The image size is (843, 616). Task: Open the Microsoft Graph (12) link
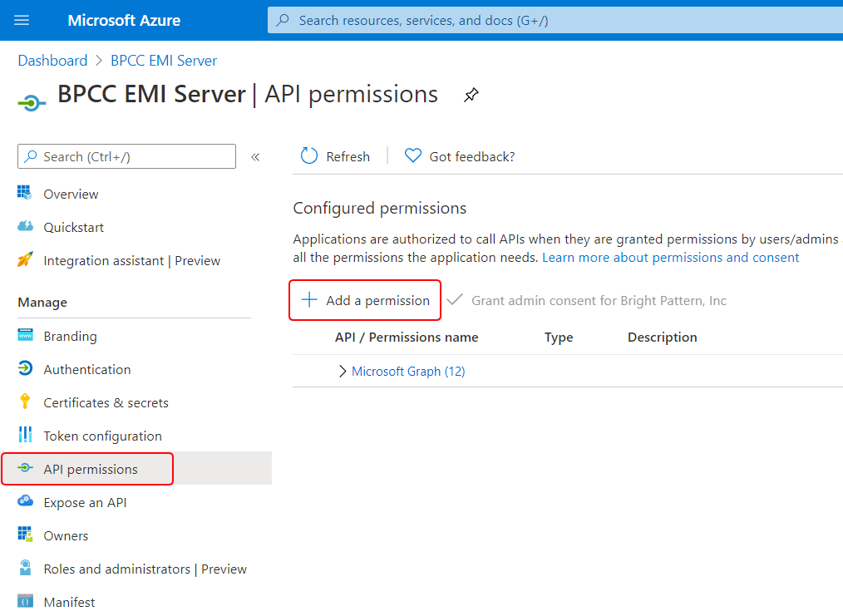(408, 372)
